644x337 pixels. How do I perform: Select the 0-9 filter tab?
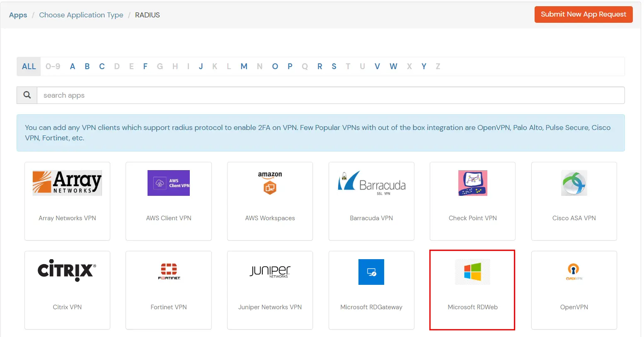[x=53, y=66]
